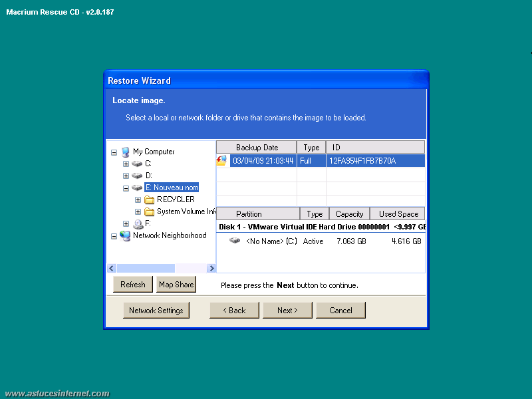Click the C: drive icon
The width and height of the screenshot is (532, 399).
click(x=137, y=164)
